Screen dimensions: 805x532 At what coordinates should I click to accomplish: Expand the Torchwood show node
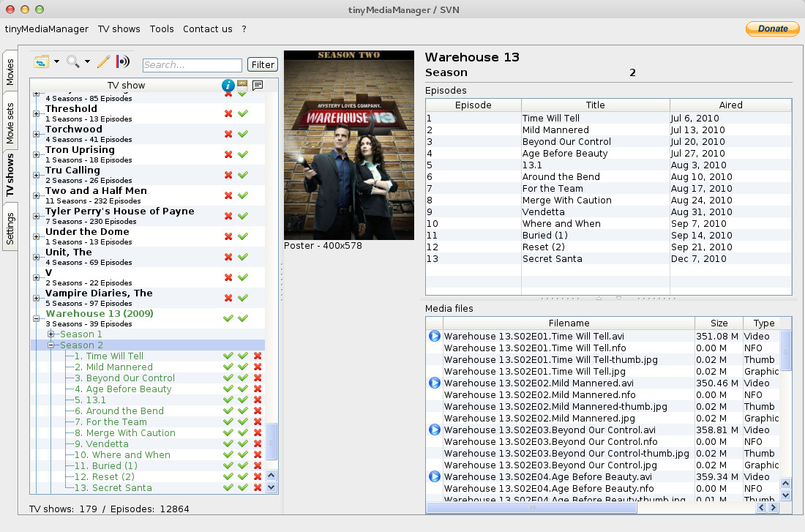tap(36, 134)
